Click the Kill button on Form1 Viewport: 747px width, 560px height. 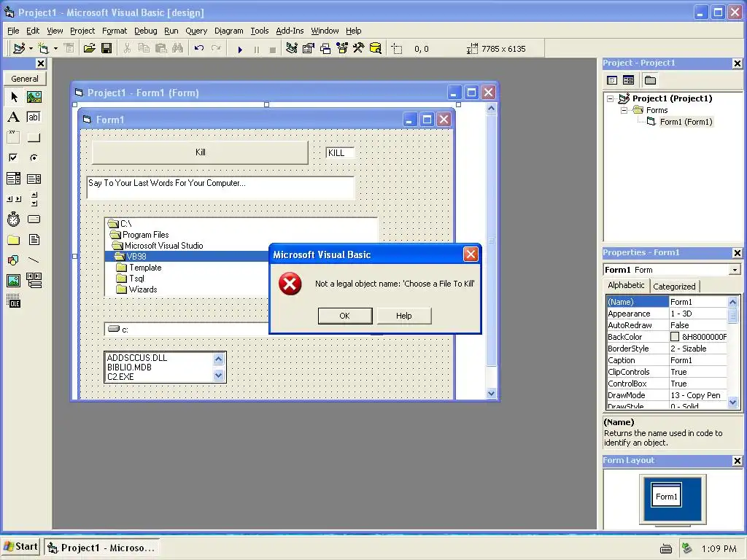[200, 152]
